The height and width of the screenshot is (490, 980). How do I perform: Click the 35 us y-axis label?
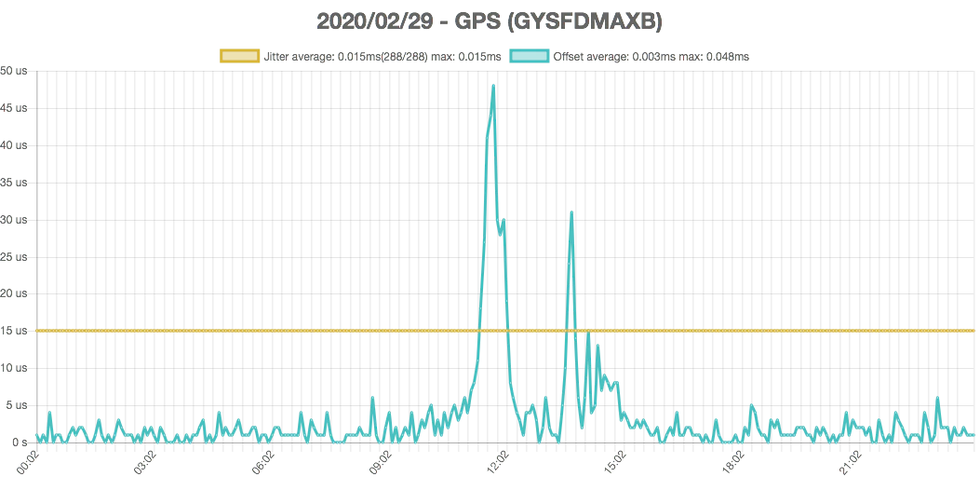point(14,183)
